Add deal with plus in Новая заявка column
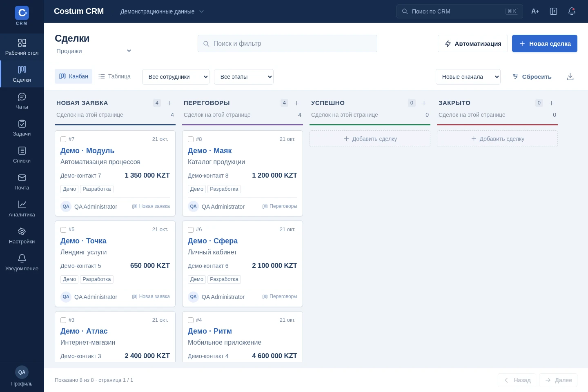Image resolution: width=588 pixels, height=392 pixels. [x=169, y=103]
